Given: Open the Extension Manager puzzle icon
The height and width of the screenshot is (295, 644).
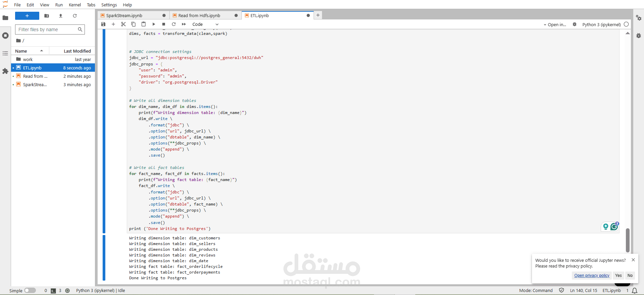Looking at the screenshot, I should [5, 71].
